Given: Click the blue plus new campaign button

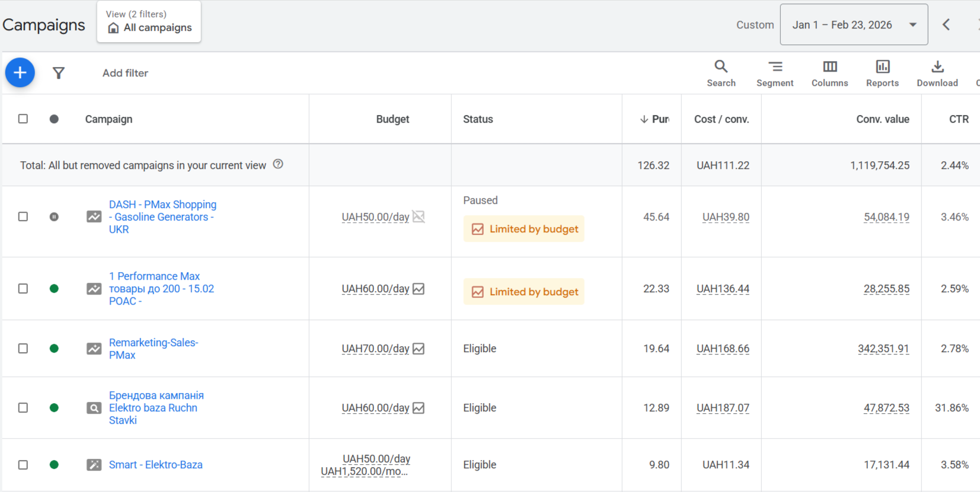Looking at the screenshot, I should (20, 72).
